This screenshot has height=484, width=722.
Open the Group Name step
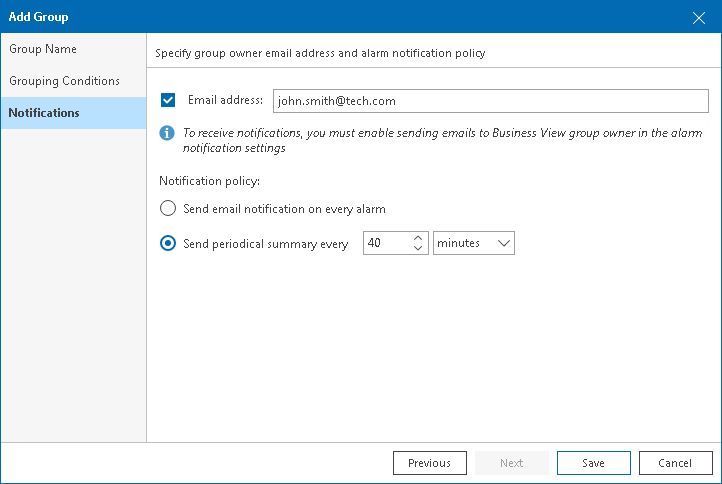73,49
